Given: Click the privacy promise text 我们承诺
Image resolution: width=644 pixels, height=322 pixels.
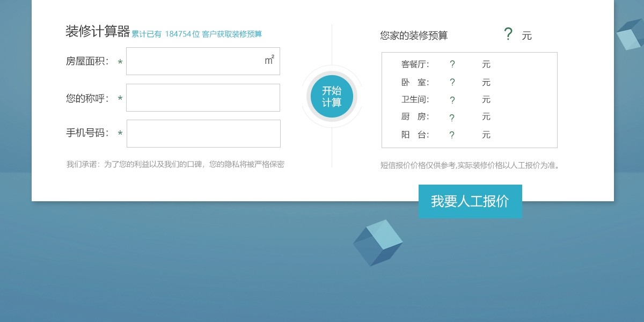Looking at the screenshot, I should (175, 164).
